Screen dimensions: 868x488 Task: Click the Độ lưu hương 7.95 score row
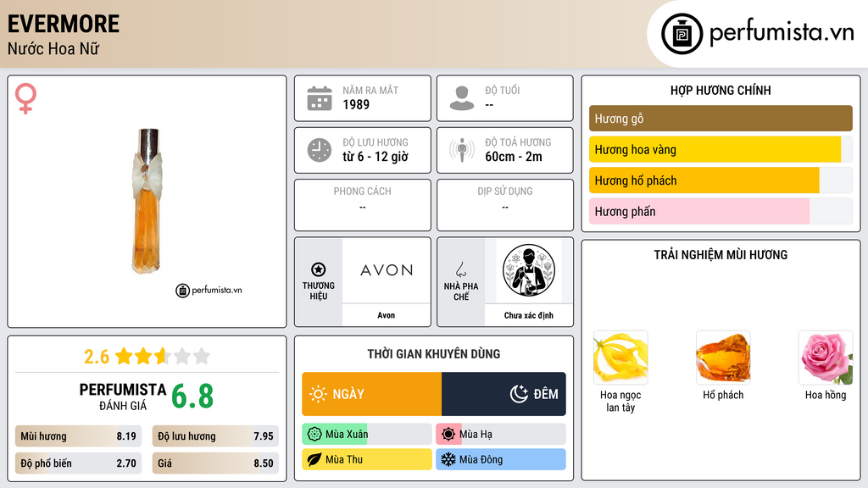215,436
